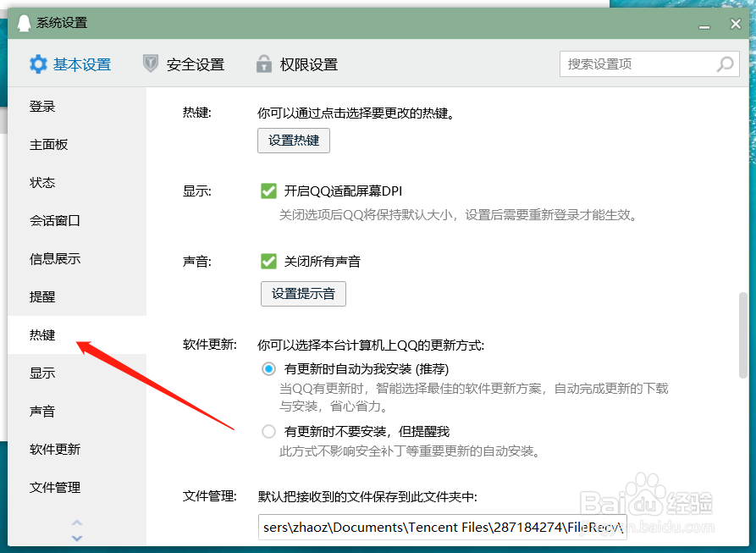Click the 设置提示音 button
This screenshot has width=756, height=553.
[303, 294]
